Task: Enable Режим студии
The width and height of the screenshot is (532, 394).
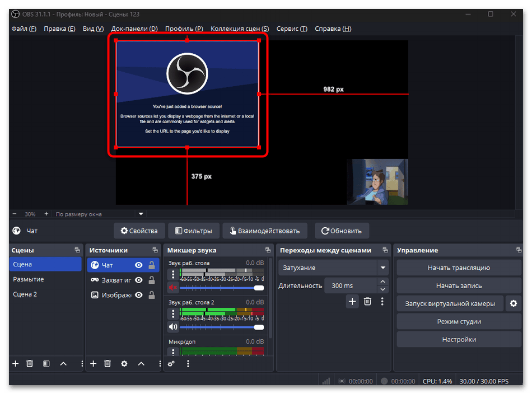Action: (459, 322)
